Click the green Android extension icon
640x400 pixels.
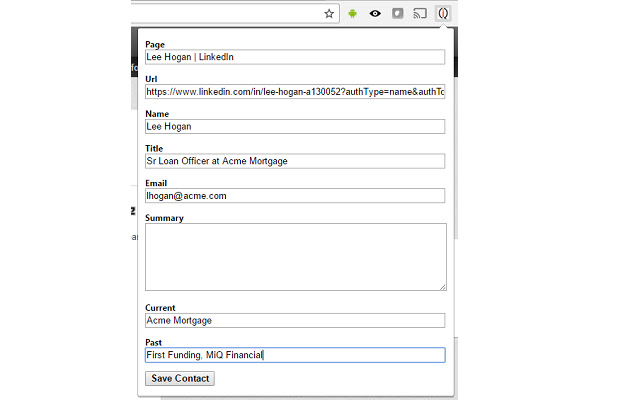click(x=353, y=14)
